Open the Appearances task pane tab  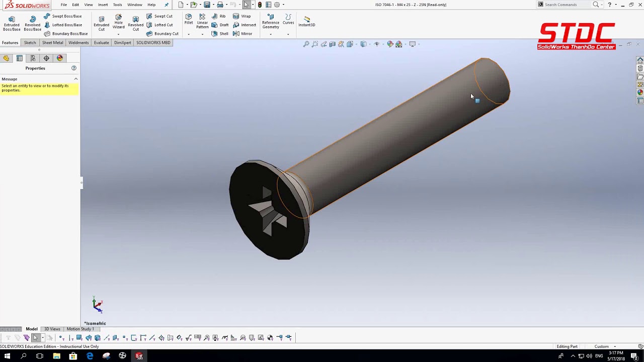[640, 93]
